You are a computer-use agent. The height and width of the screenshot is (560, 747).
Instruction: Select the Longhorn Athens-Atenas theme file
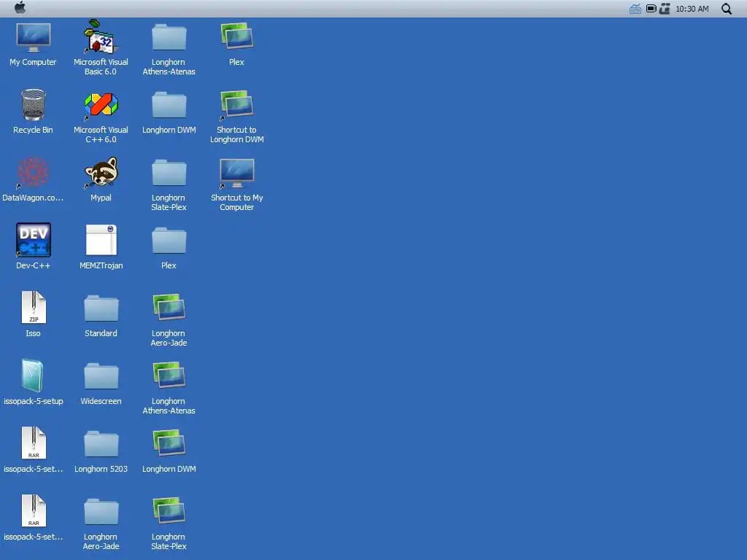(x=169, y=376)
